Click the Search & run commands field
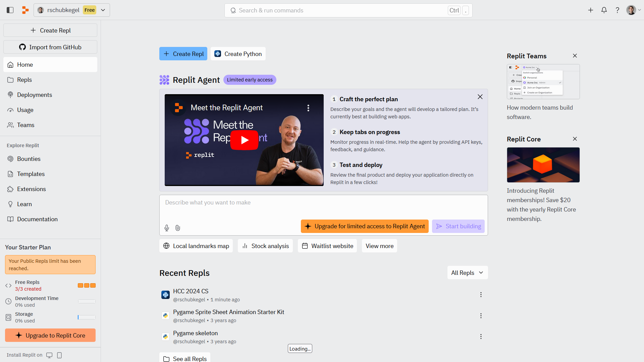This screenshot has width=644, height=362. point(348,10)
